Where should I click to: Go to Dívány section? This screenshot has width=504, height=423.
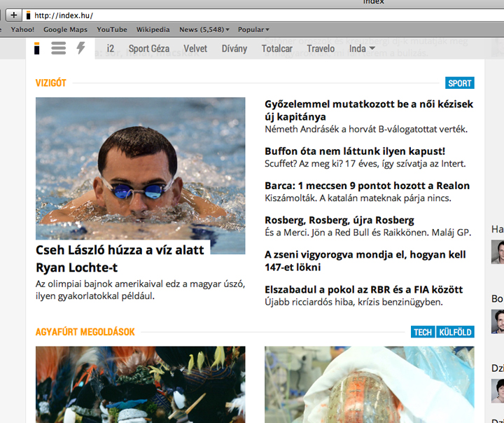tap(234, 48)
